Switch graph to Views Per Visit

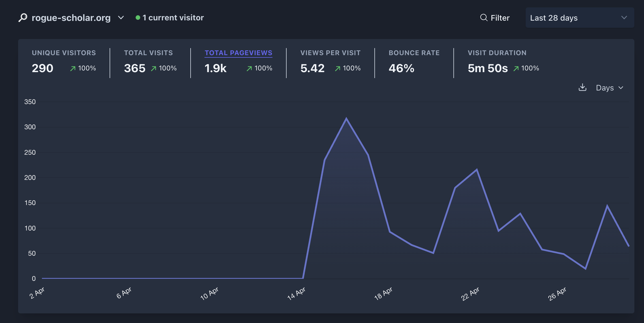pyautogui.click(x=330, y=53)
